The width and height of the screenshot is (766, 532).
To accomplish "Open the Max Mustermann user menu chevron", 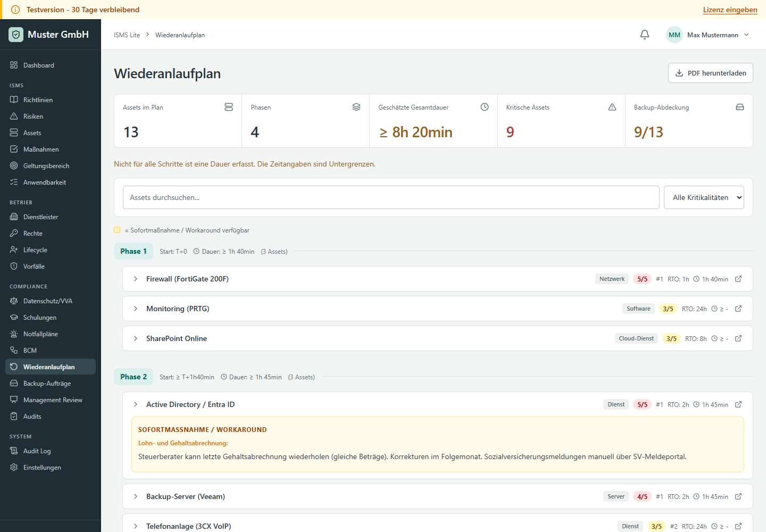I will click(746, 35).
